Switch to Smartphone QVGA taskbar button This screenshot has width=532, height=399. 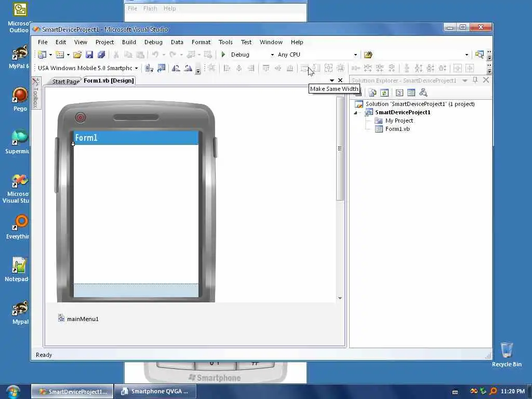[x=155, y=391]
